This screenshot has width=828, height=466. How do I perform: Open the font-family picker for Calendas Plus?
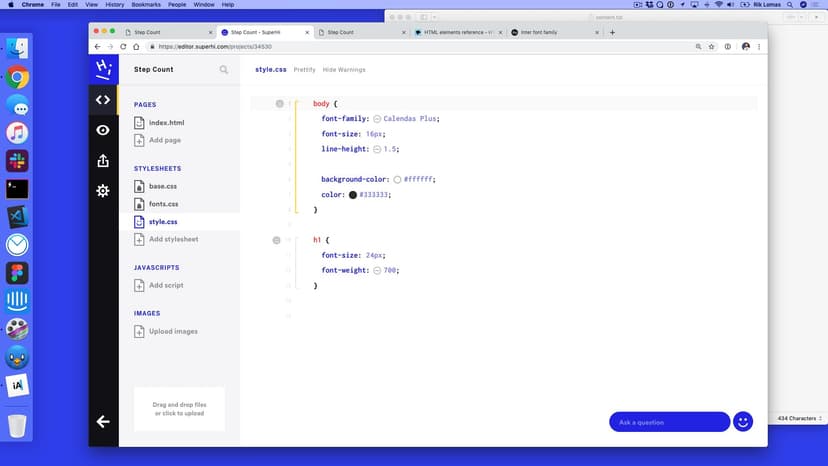[377, 119]
